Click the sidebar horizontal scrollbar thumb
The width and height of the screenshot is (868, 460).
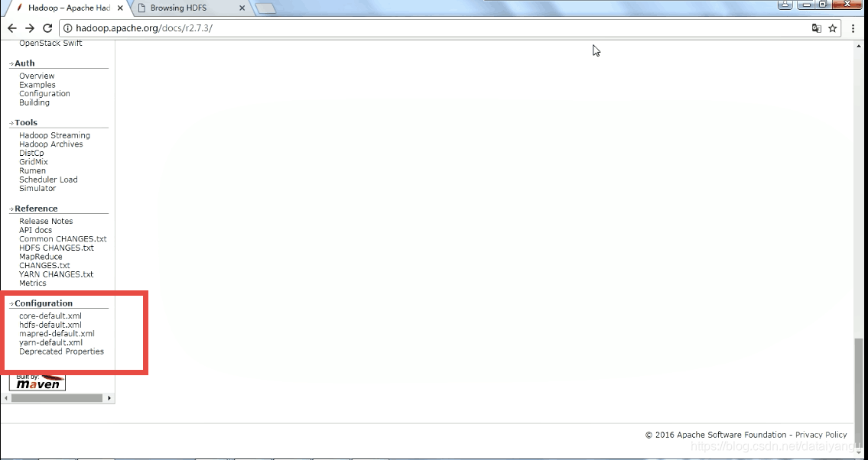(x=57, y=398)
